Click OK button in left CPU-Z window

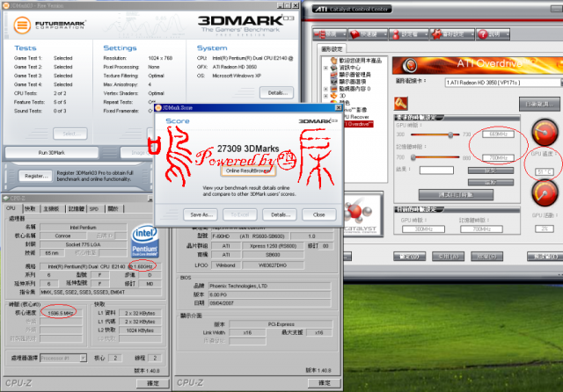pyautogui.click(x=152, y=383)
